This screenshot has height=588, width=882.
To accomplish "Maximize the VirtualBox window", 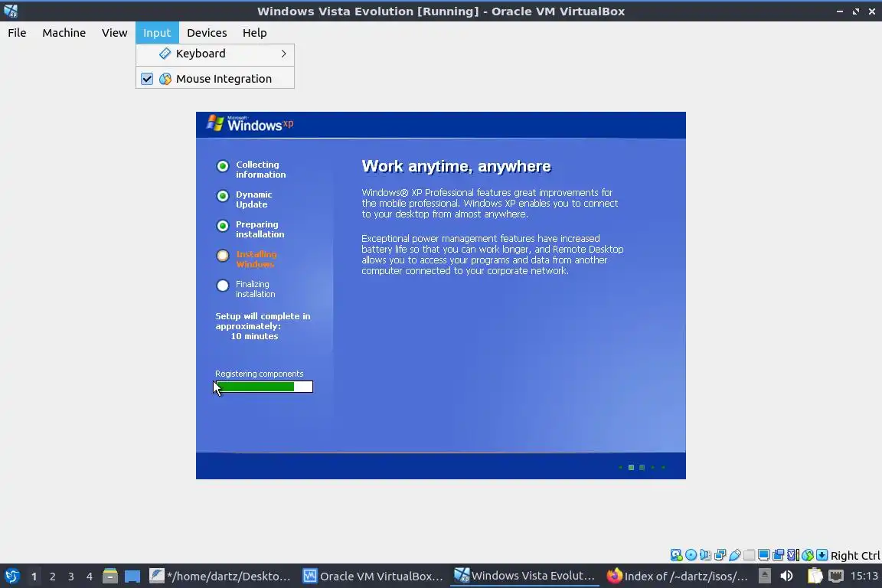I will tap(855, 11).
